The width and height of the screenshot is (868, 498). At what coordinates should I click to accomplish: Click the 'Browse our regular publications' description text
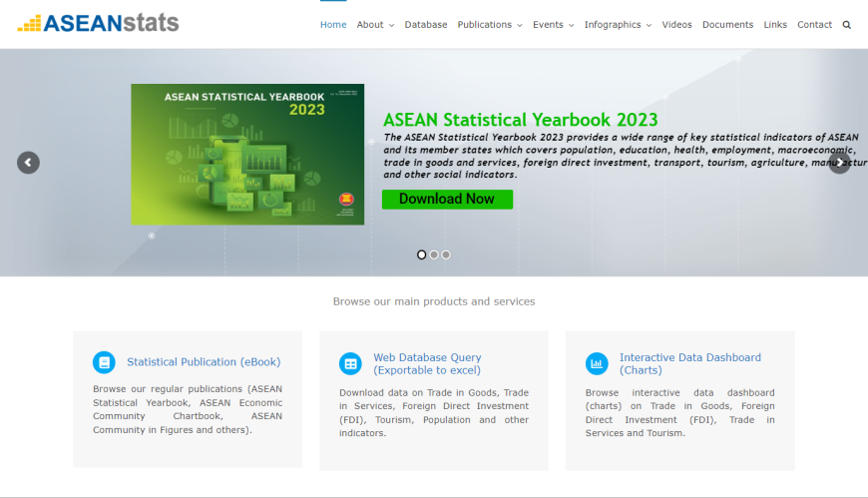tap(188, 409)
